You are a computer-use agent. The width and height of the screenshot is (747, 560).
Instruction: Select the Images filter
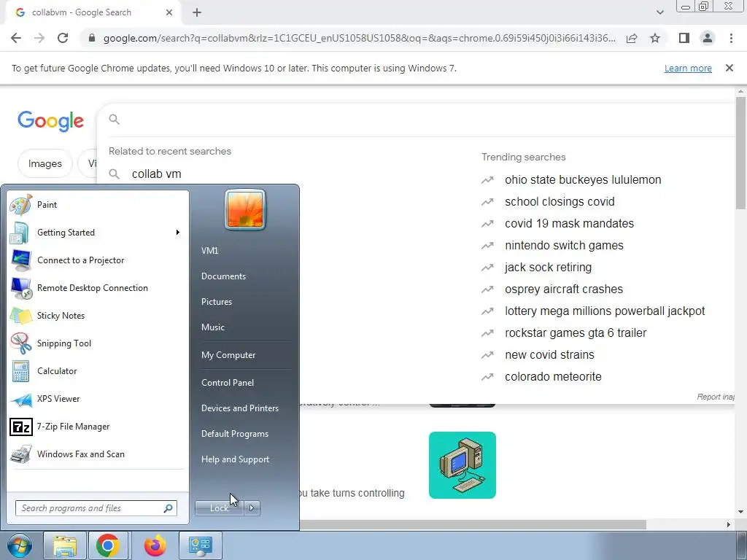[44, 163]
